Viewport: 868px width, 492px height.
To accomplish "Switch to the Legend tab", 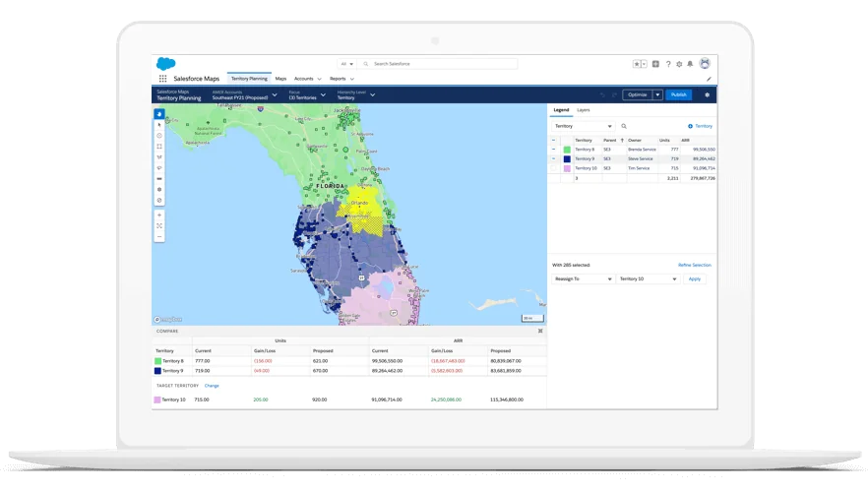I will 561,110.
